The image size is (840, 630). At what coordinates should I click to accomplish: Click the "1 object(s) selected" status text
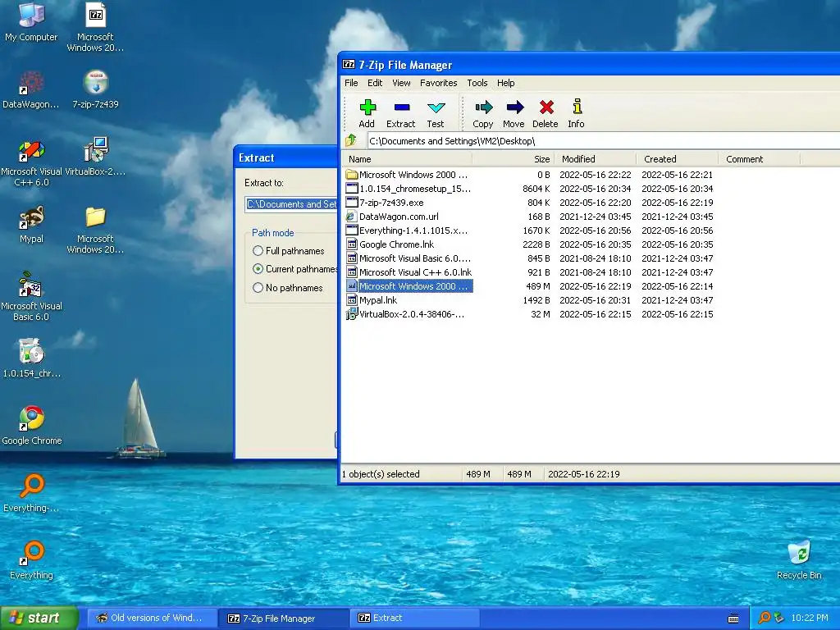pos(381,474)
